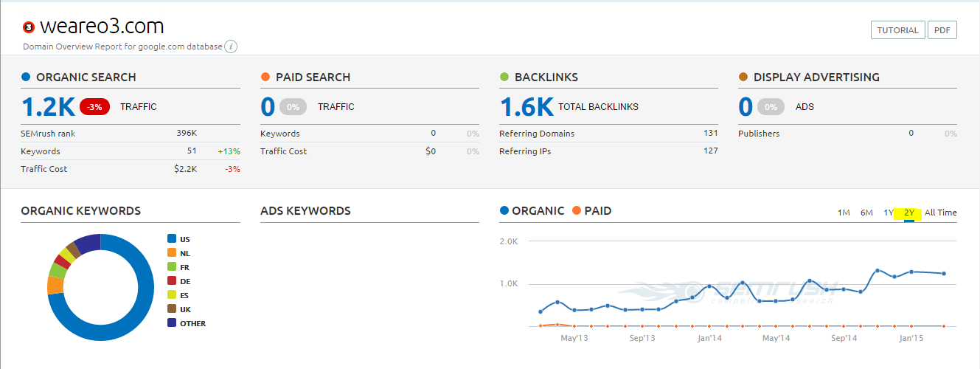Image resolution: width=980 pixels, height=369 pixels.
Task: Click the +13% keywords change
Action: click(229, 151)
